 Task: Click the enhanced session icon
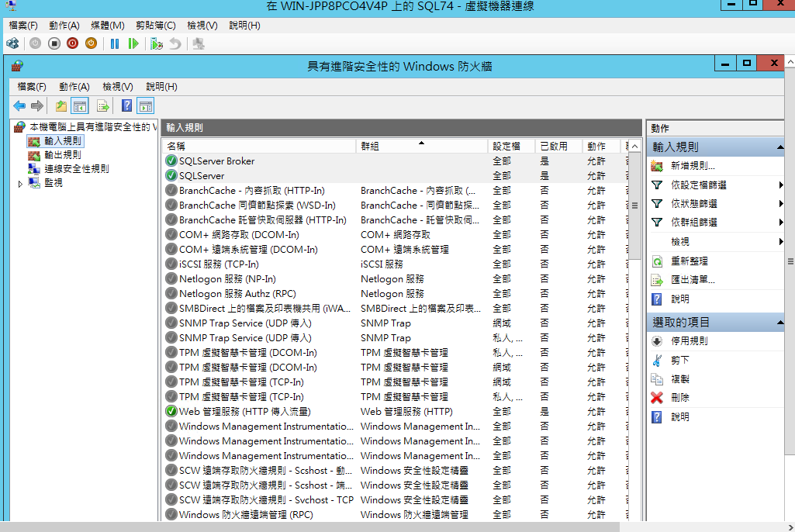click(199, 44)
